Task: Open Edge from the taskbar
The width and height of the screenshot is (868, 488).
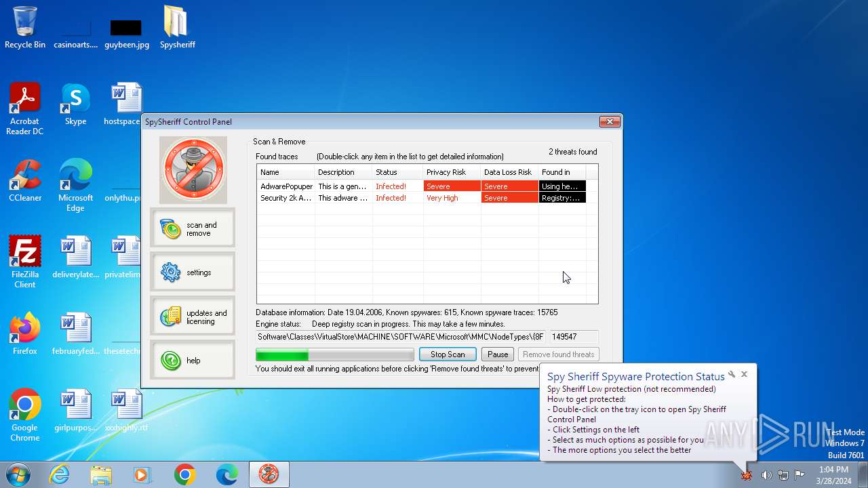Action: point(226,474)
